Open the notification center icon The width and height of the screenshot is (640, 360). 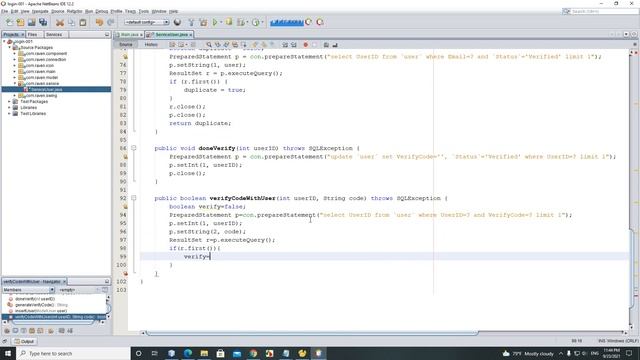tap(629, 353)
